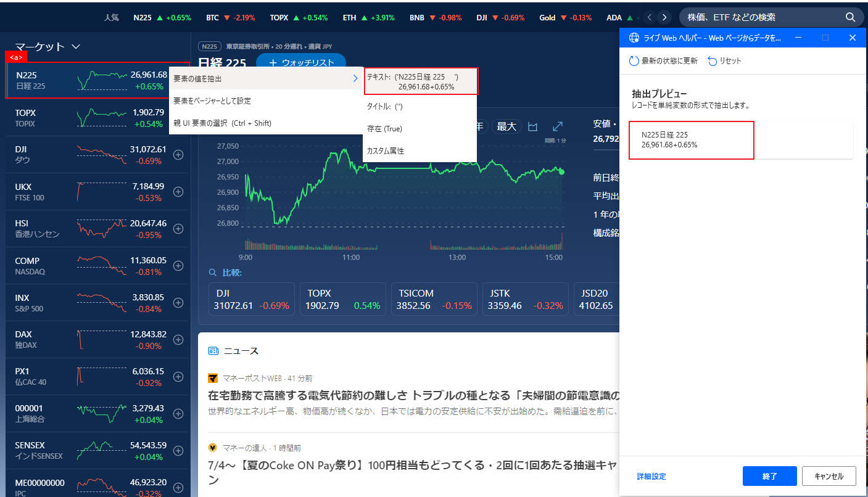Select the N225 日経 225 market row
This screenshot has width=868, height=497.
pos(97,80)
